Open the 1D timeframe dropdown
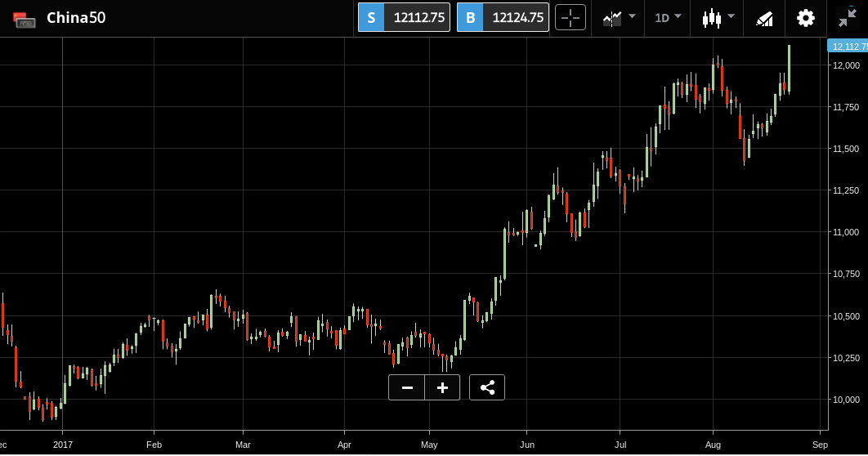This screenshot has width=868, height=456. point(668,18)
